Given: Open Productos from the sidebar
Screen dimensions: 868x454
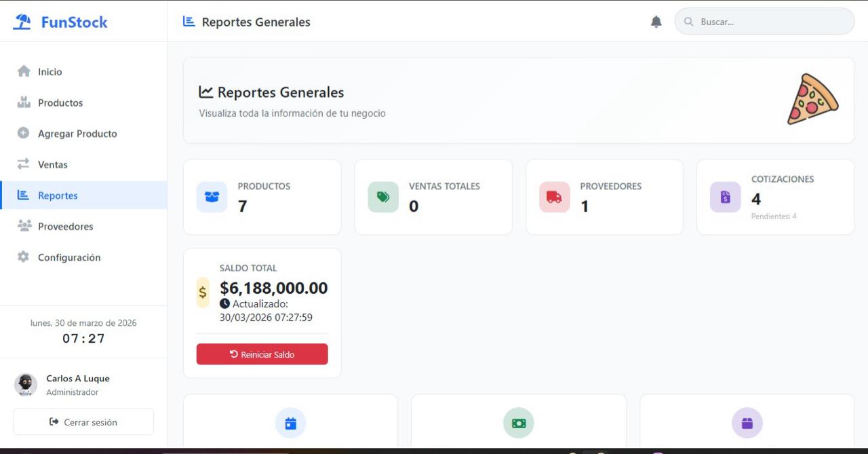Looking at the screenshot, I should 60,103.
